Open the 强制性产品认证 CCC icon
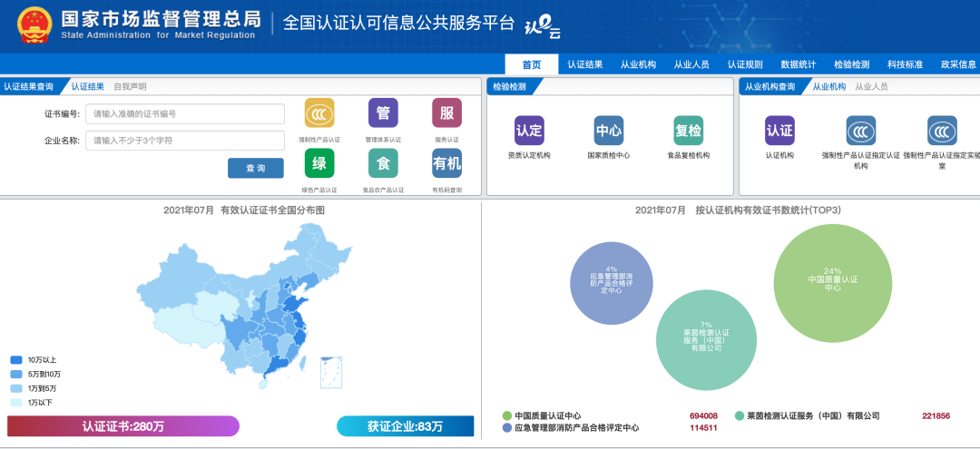 tap(319, 113)
